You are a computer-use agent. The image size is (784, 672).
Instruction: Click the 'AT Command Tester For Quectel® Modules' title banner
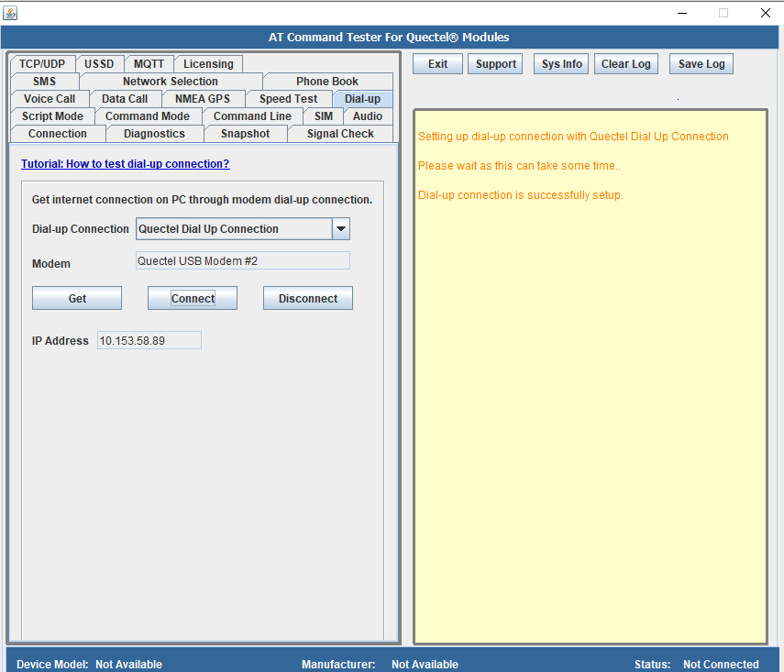tap(389, 38)
